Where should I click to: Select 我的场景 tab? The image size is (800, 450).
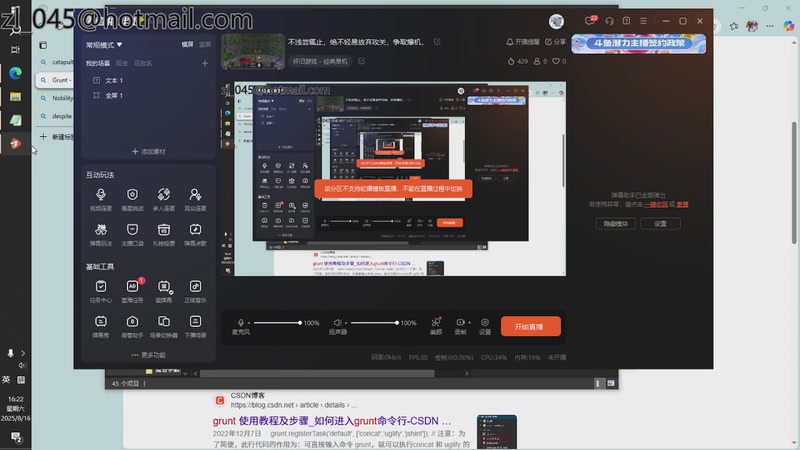(x=97, y=63)
